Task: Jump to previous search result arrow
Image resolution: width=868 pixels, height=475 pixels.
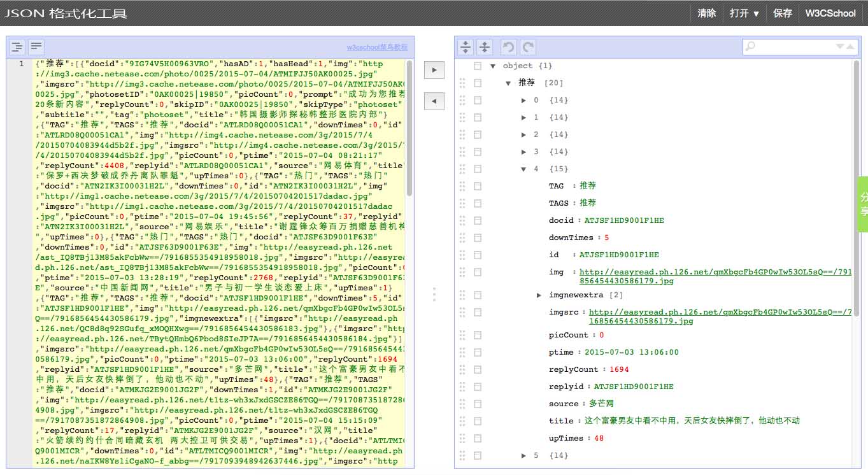Action: coord(850,46)
